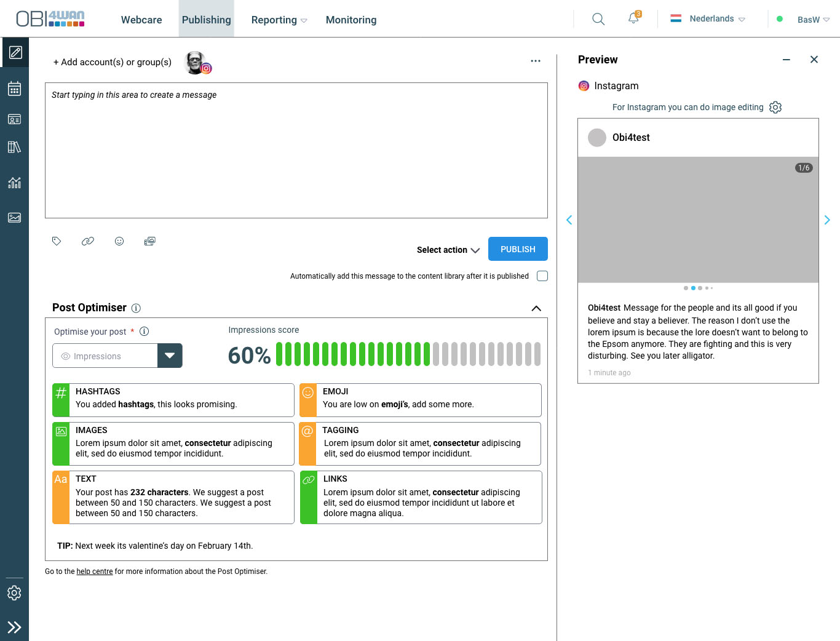
Task: Show previous preview image arrow
Action: pos(569,220)
